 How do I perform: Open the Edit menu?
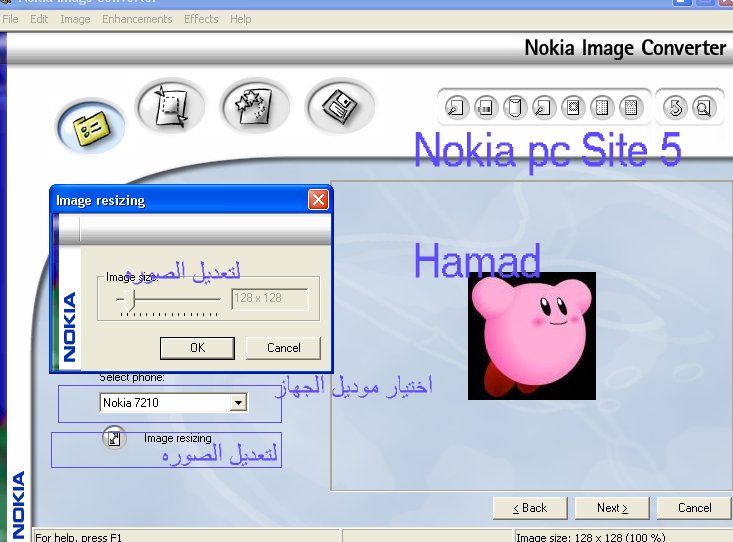pos(39,19)
